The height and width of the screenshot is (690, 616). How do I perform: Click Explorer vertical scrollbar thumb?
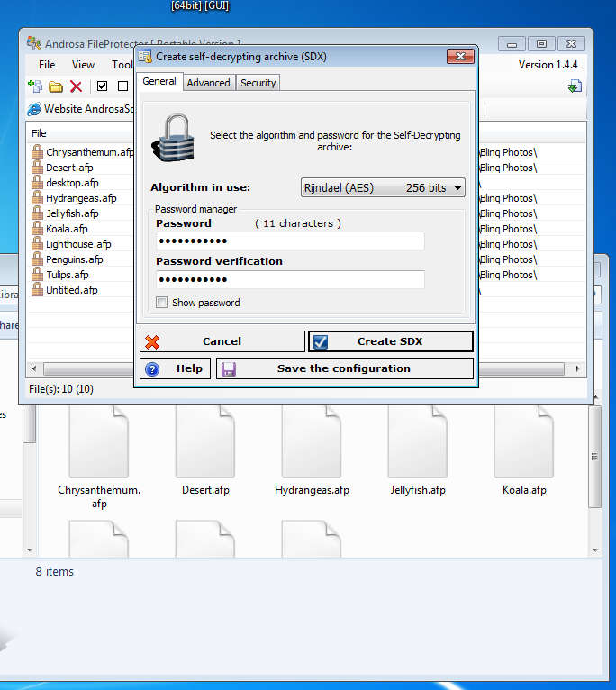click(595, 457)
